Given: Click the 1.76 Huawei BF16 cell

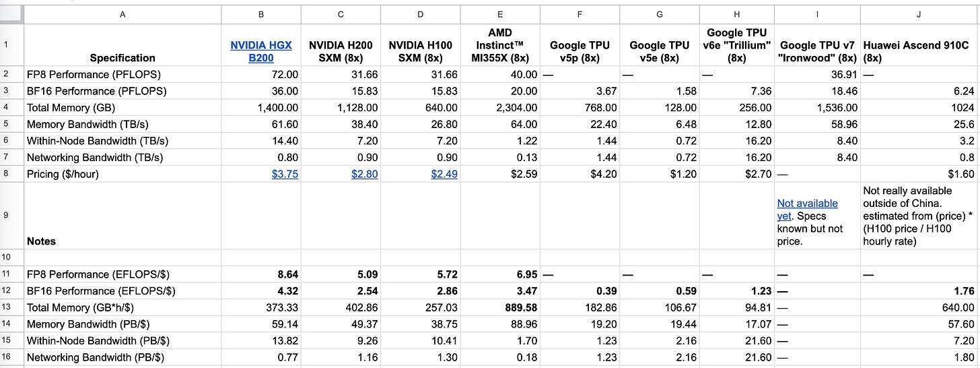Looking at the screenshot, I should tap(920, 291).
